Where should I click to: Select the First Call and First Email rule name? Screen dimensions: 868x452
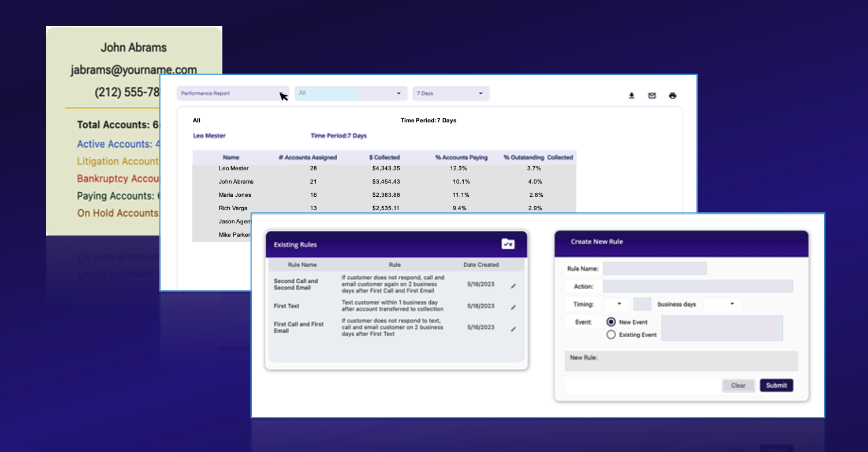tap(299, 327)
